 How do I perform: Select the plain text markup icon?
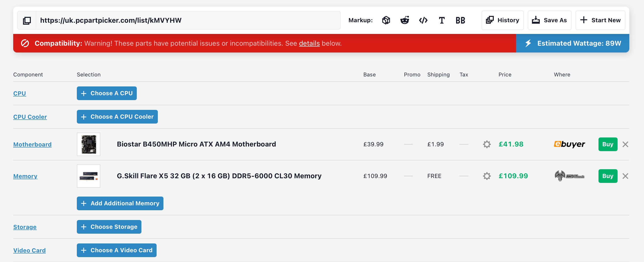(x=442, y=20)
